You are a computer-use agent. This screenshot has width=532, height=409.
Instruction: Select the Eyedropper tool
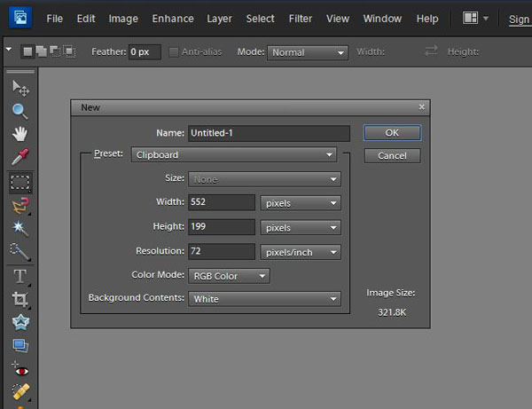tap(20, 156)
